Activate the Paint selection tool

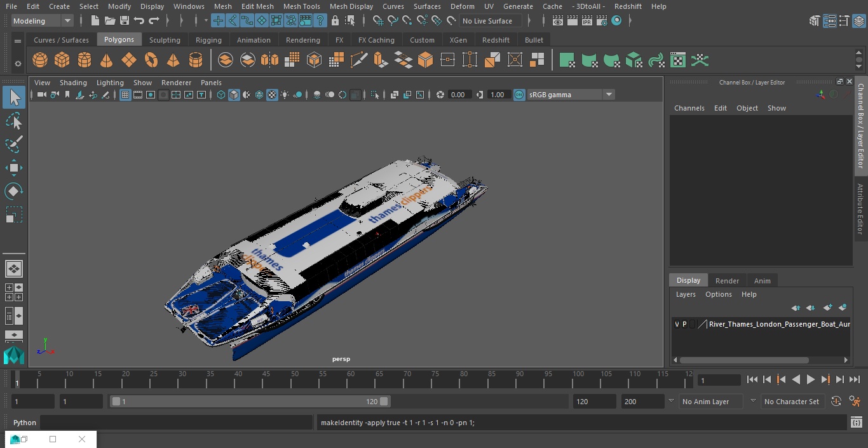14,144
